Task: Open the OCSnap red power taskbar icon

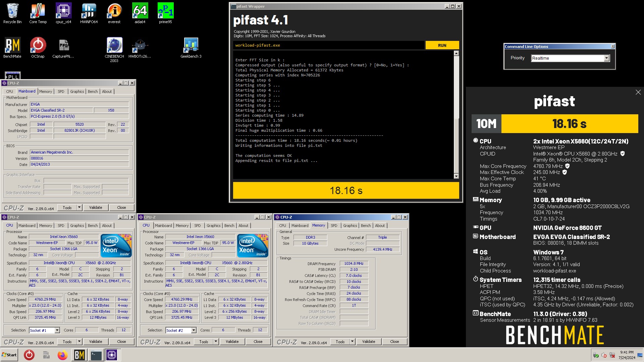Action: [x=29, y=355]
